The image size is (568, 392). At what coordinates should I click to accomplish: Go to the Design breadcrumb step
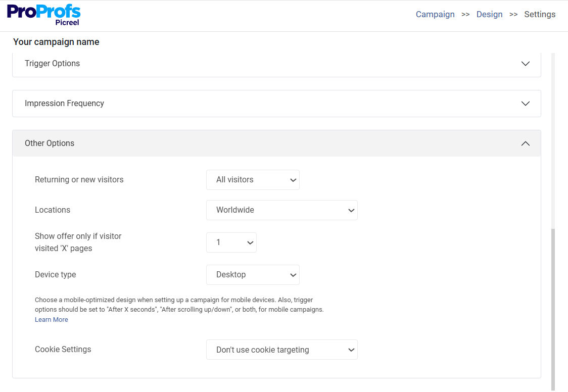point(489,15)
